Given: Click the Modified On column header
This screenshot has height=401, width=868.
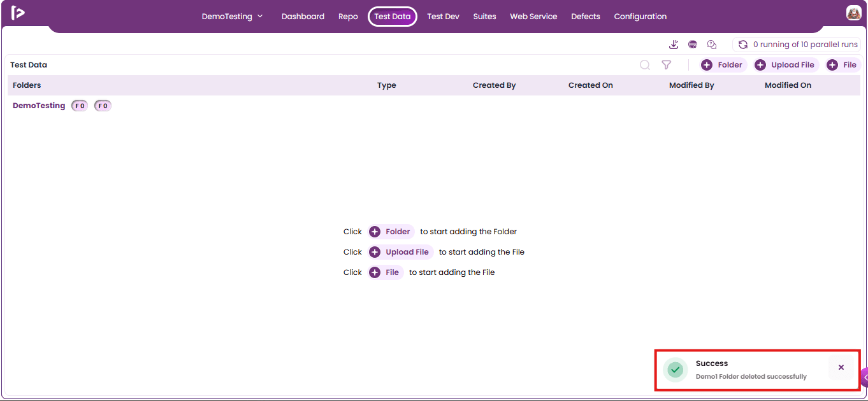Looking at the screenshot, I should (788, 85).
